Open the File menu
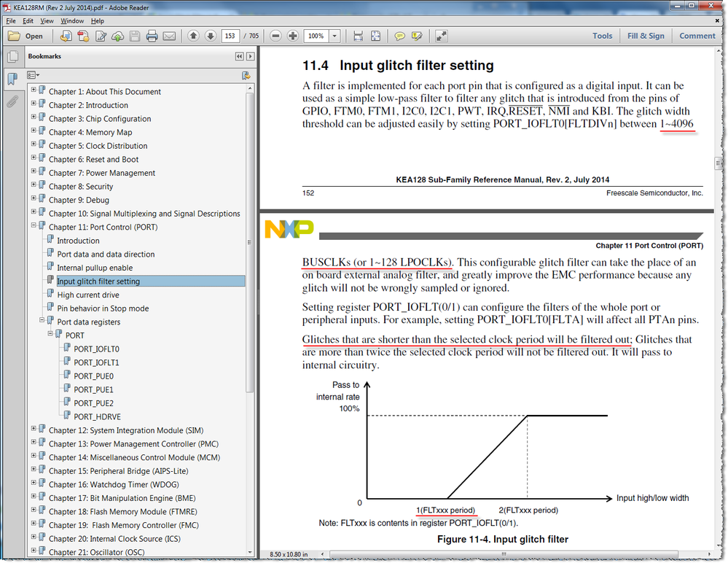728x563 pixels. click(11, 21)
